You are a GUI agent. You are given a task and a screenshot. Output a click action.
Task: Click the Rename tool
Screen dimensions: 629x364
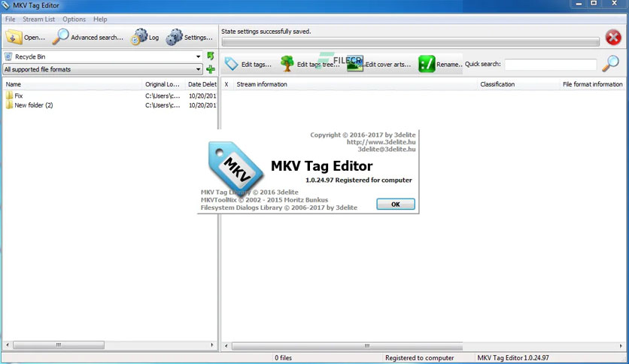440,64
